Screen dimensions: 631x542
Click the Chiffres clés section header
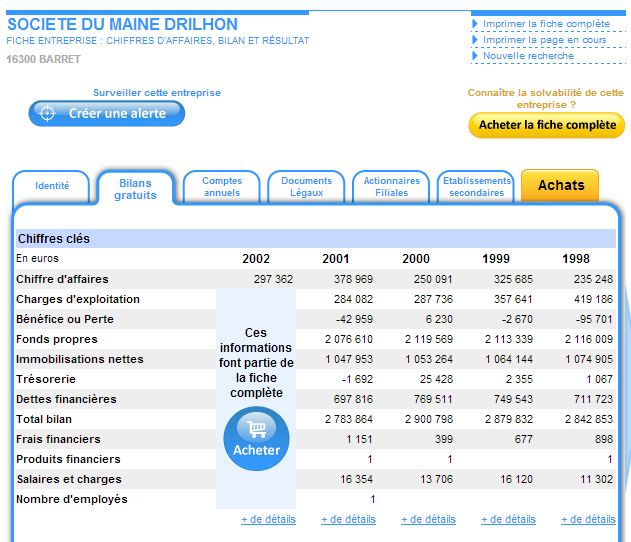pos(316,239)
